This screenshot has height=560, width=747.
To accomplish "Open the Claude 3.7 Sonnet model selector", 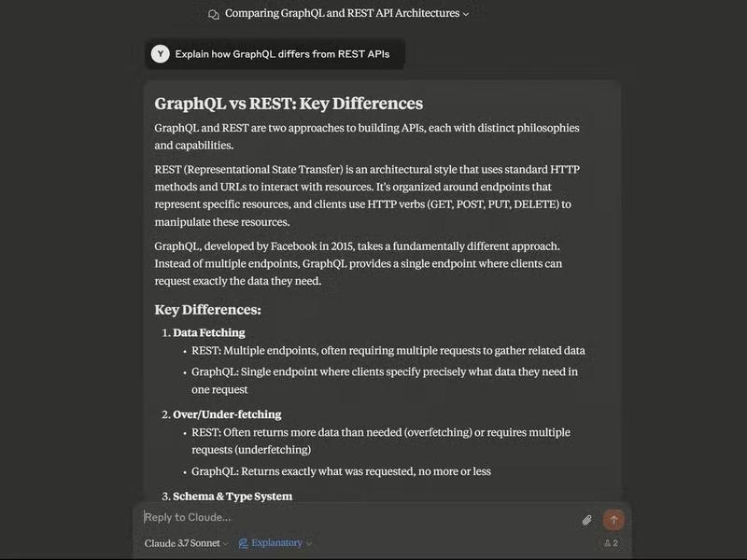I will 185,543.
